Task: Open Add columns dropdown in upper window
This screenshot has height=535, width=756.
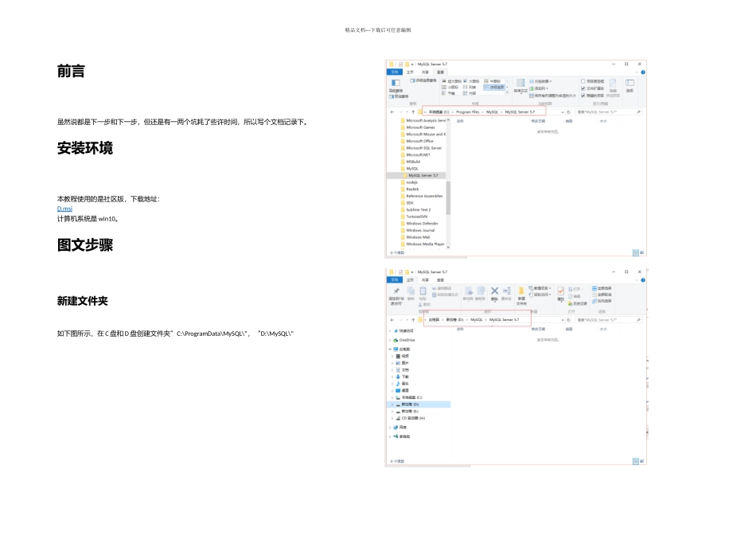Action: pyautogui.click(x=539, y=88)
